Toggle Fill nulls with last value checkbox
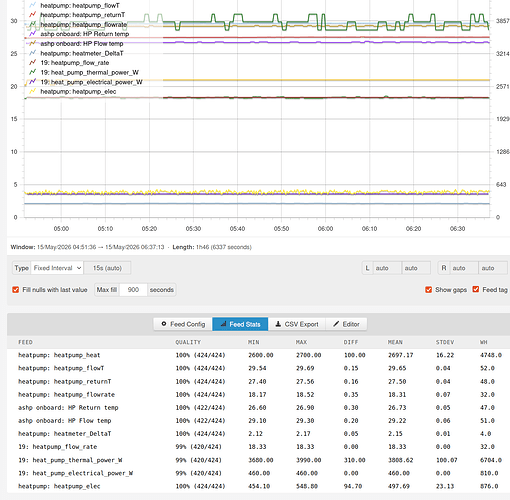This screenshot has width=510, height=500. point(15,290)
